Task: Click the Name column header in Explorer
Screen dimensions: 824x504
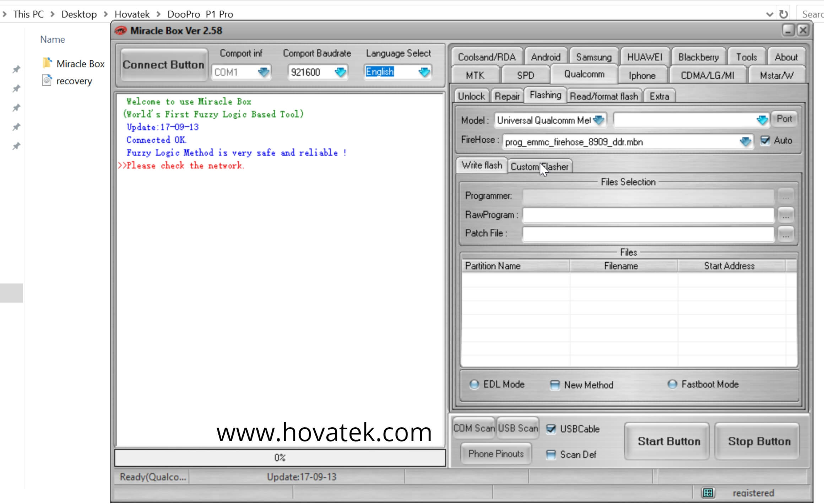Action: 52,39
